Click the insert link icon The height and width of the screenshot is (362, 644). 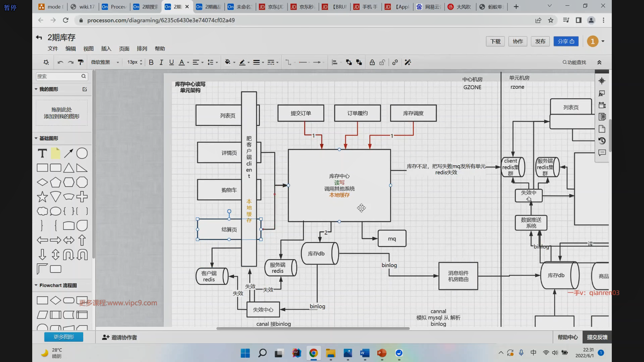pos(395,62)
